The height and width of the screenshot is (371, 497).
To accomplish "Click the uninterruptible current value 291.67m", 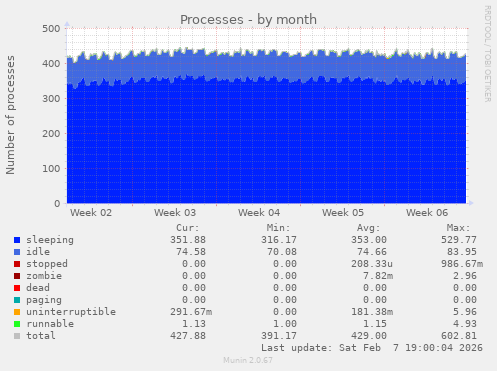I will click(x=191, y=312).
